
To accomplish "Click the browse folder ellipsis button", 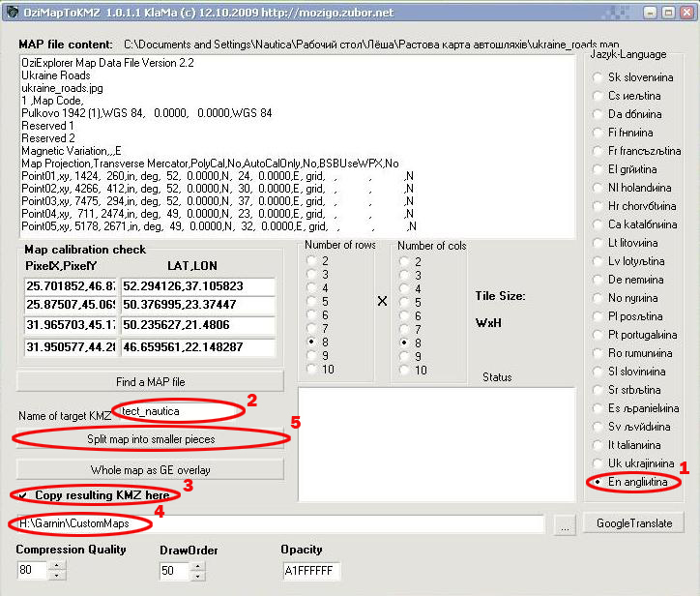I will [x=567, y=523].
